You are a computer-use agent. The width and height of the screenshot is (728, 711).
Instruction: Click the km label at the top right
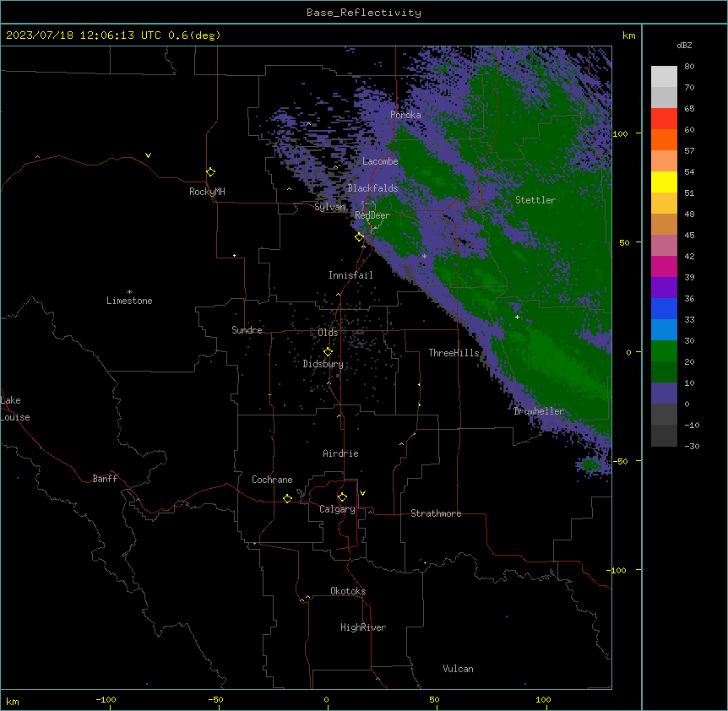click(x=629, y=35)
